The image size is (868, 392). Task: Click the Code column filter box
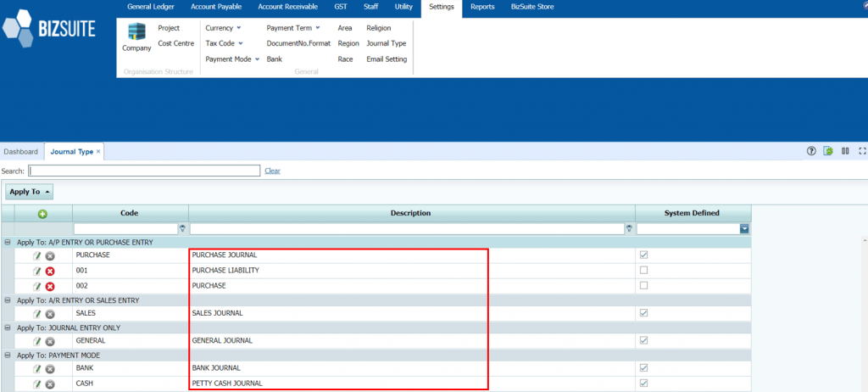[125, 228]
